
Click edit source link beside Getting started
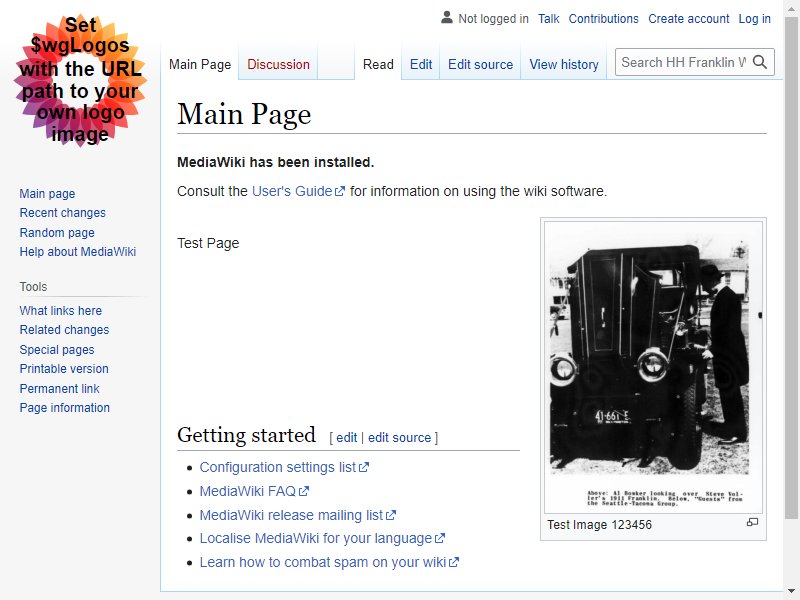[x=399, y=438]
